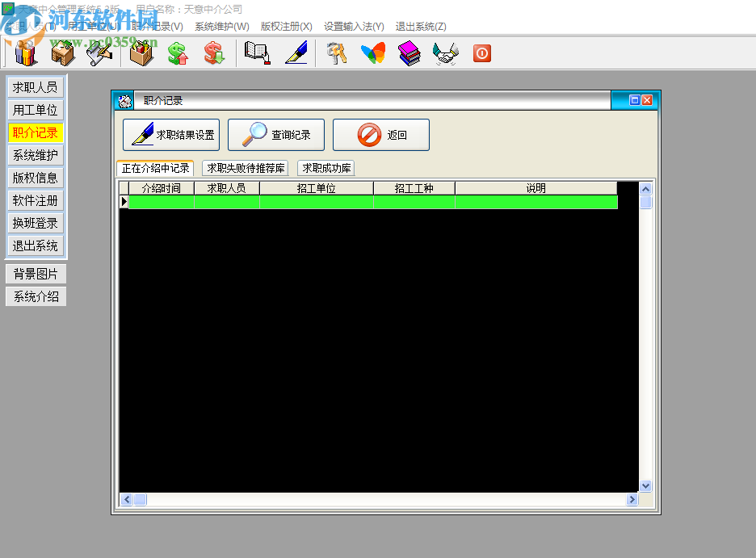Click the colorful butterfly toolbar icon
756x558 pixels.
[x=373, y=53]
